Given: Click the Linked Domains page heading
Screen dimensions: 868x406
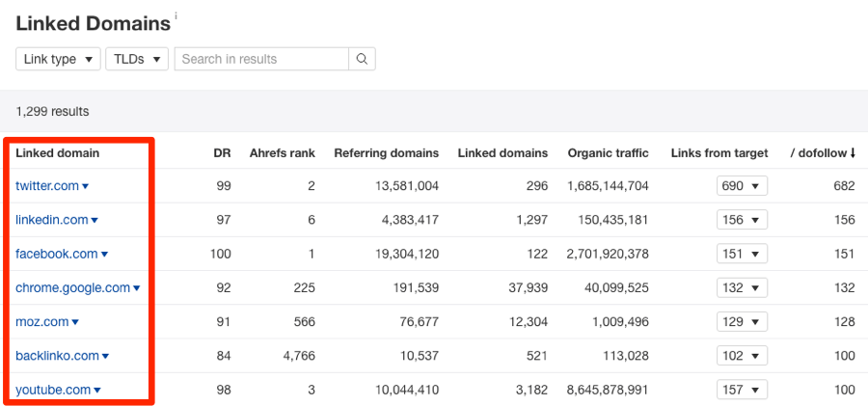Looking at the screenshot, I should (x=93, y=24).
